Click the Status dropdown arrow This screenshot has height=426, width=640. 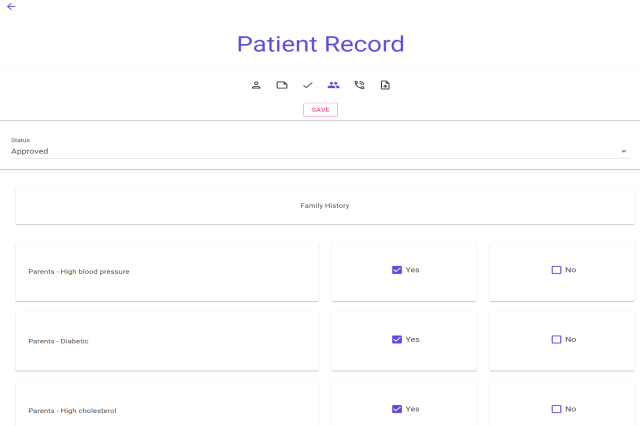[x=623, y=152]
